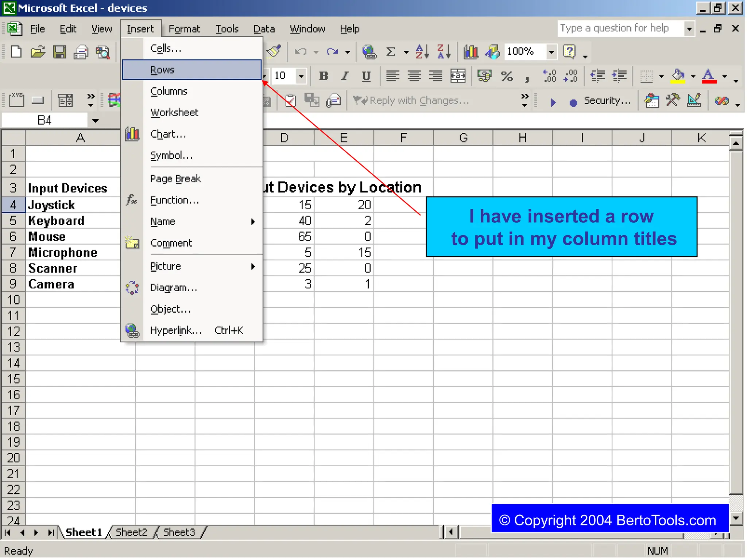Click the Format Painter brush icon

[274, 51]
